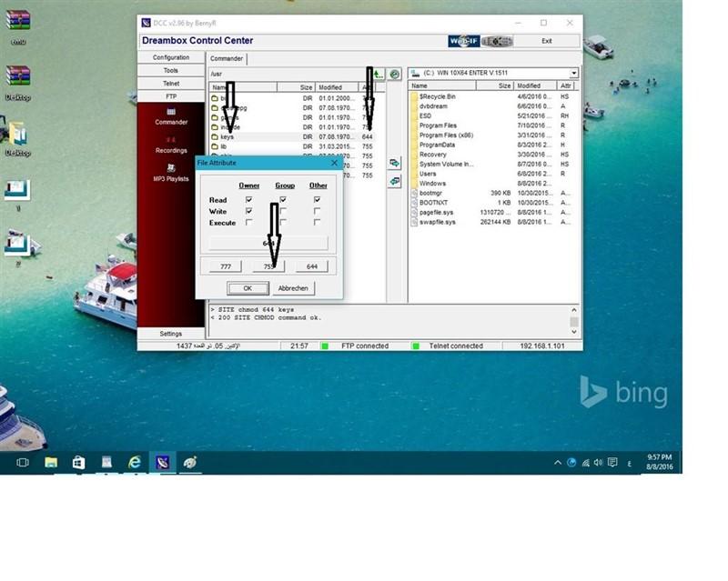Enable Other Execute permission checkbox
Image resolution: width=728 pixels, height=581 pixels.
(x=317, y=223)
